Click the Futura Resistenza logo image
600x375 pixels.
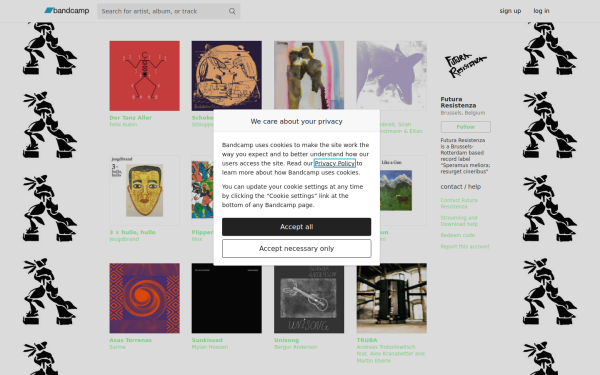[x=465, y=66]
